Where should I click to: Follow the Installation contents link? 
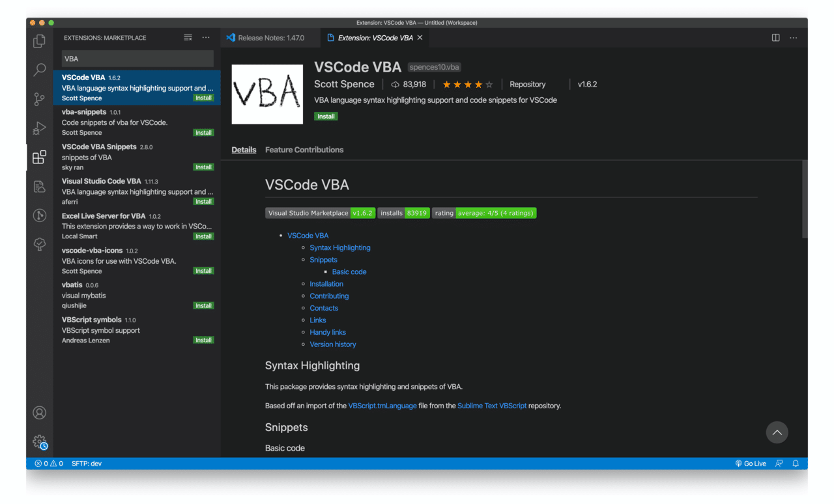pos(326,284)
